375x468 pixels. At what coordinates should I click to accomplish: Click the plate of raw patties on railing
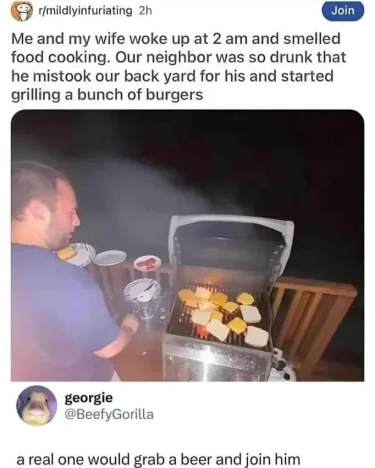point(147,263)
